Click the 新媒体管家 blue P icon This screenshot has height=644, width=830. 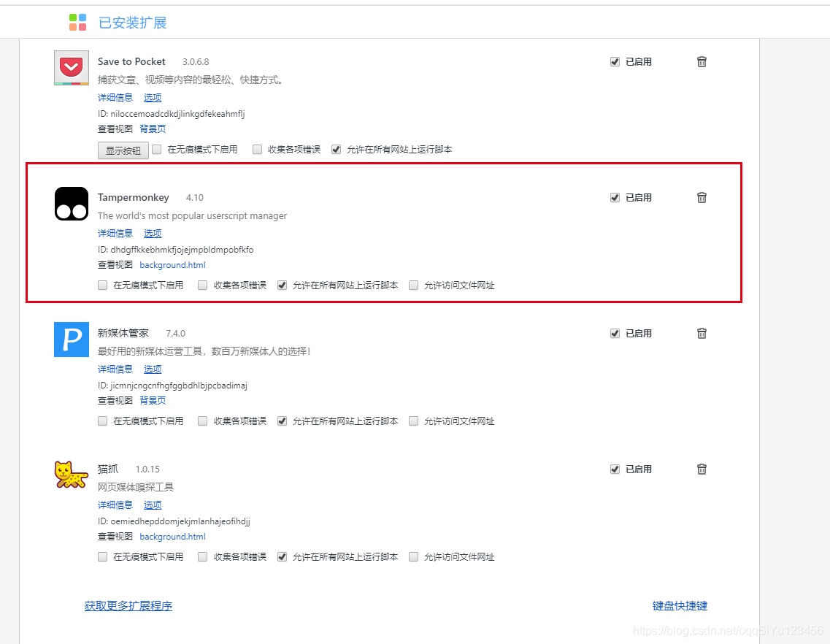72,340
